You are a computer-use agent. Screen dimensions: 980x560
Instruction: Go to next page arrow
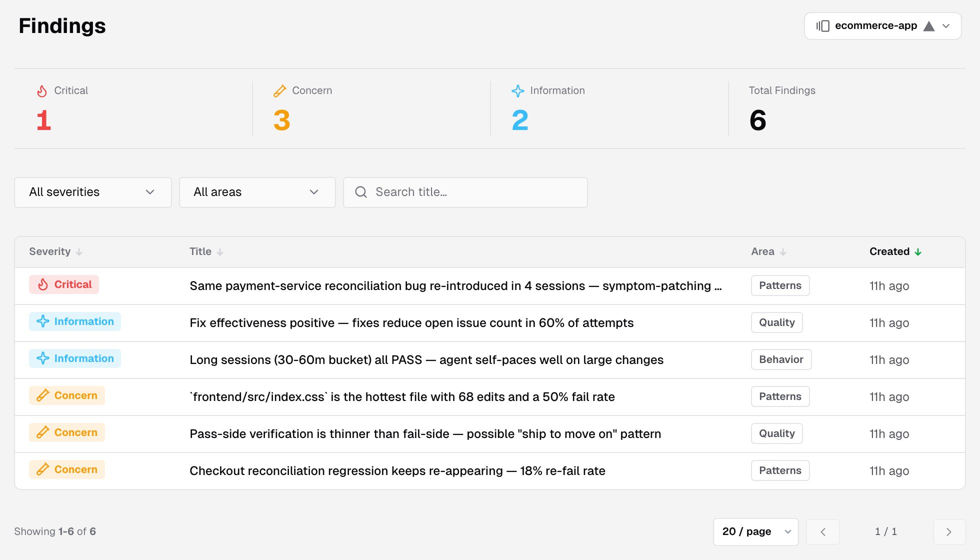[949, 532]
